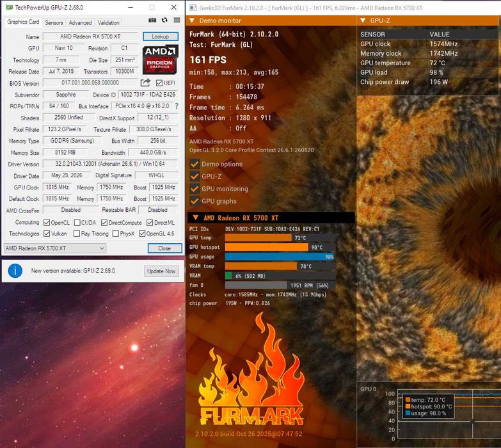The width and height of the screenshot is (501, 448).
Task: Toggle the UEFI checkbox
Action: (x=159, y=83)
